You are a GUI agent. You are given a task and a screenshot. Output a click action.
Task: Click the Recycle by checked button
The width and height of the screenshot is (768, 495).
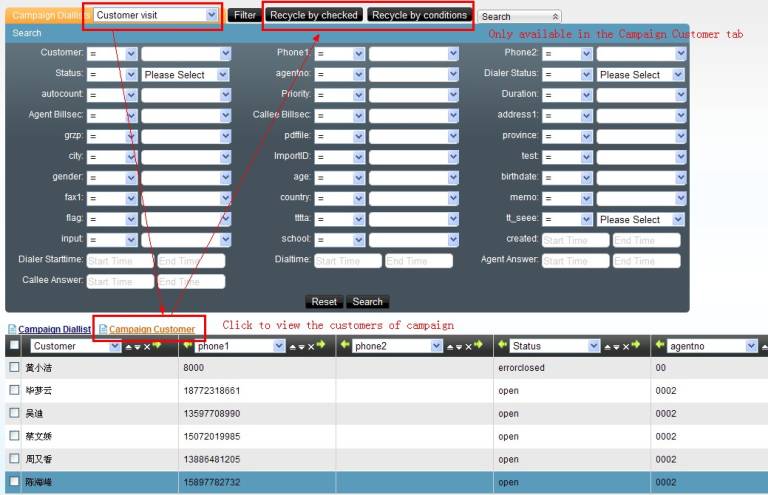pos(314,16)
